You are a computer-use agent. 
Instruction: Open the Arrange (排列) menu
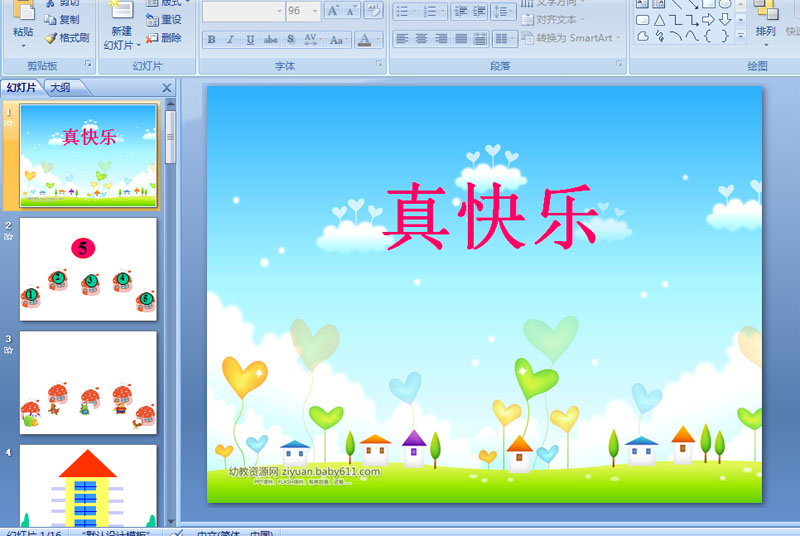click(765, 23)
